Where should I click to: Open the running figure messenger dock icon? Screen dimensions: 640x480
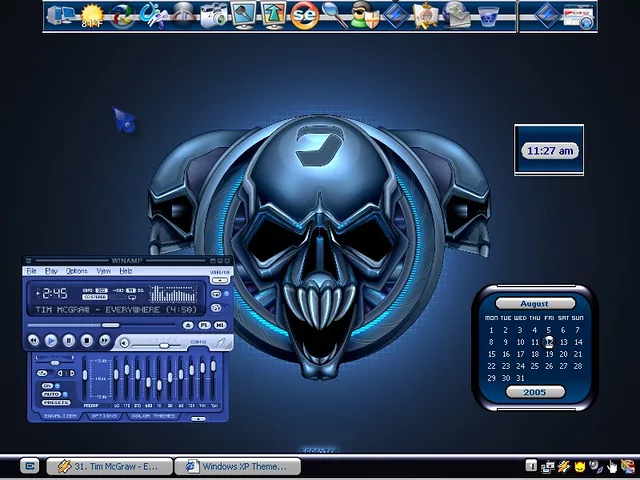pyautogui.click(x=153, y=16)
